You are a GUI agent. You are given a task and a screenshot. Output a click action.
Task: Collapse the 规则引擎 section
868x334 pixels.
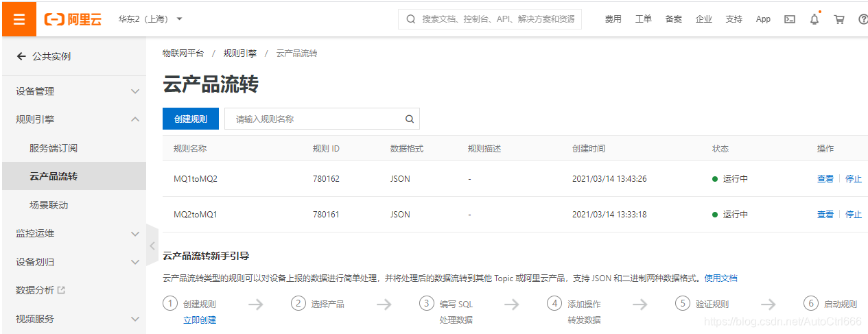(74, 119)
